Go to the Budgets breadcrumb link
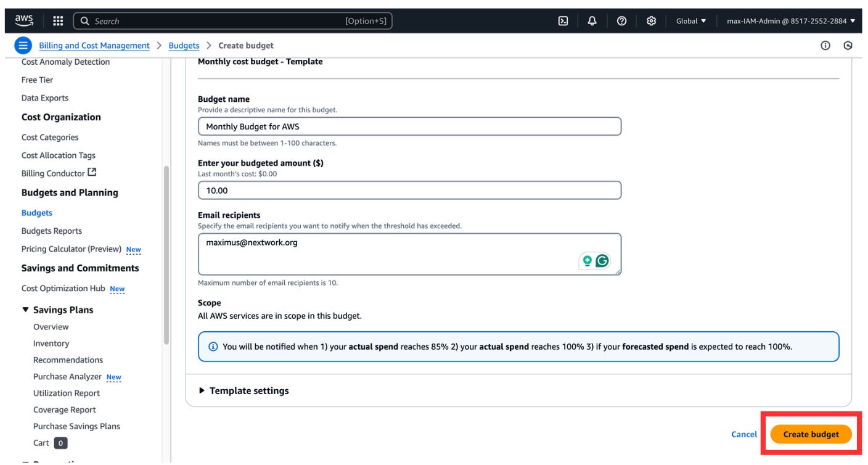 184,46
